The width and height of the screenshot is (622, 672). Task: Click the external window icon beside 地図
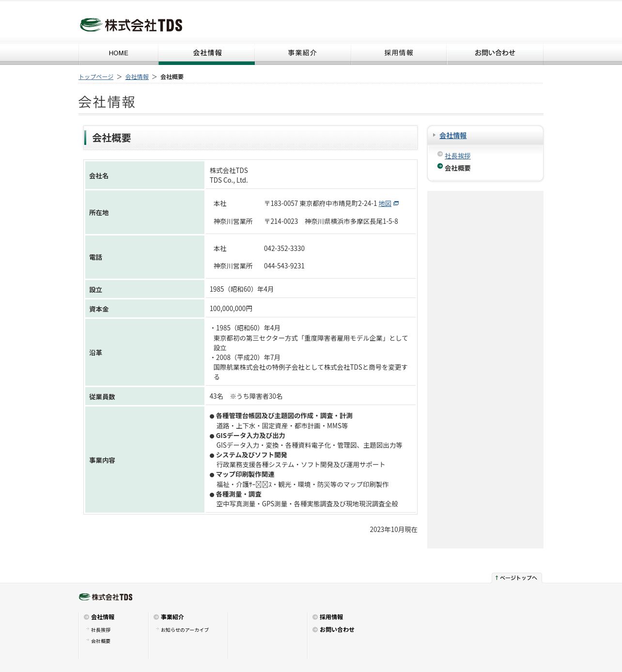coord(396,203)
